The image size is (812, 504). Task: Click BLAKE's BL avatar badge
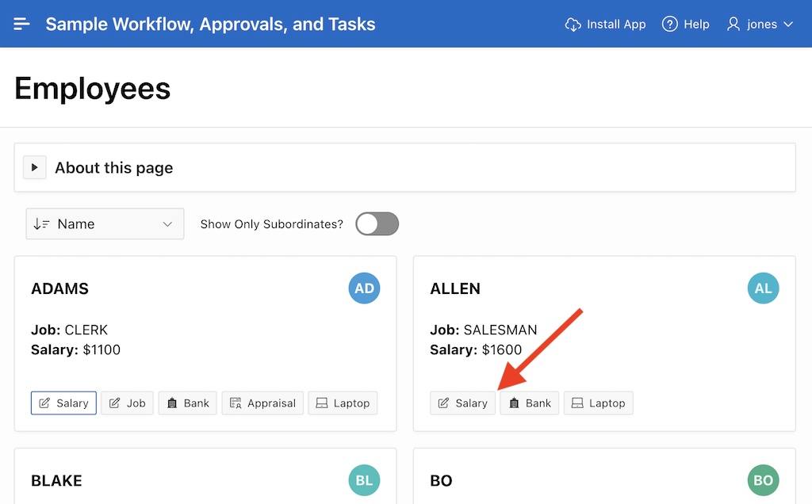[364, 480]
